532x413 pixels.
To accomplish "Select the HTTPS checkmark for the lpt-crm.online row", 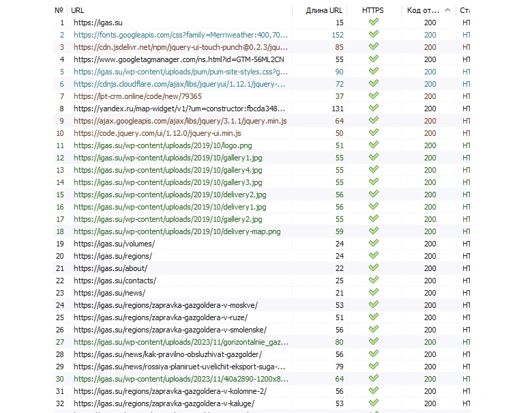I will point(374,96).
